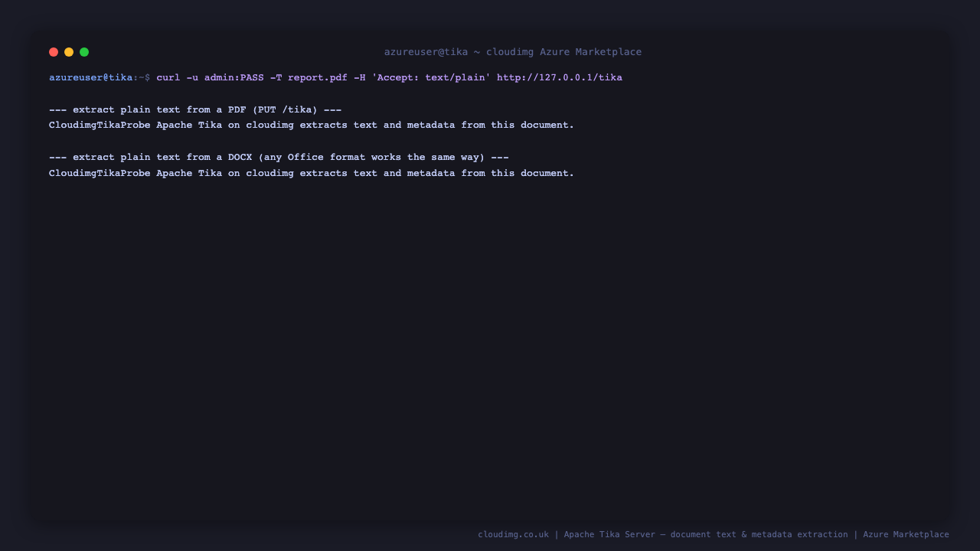Click the footer caption starting with 'cloudimg.co.uk'
The image size is (980, 551).
point(714,535)
